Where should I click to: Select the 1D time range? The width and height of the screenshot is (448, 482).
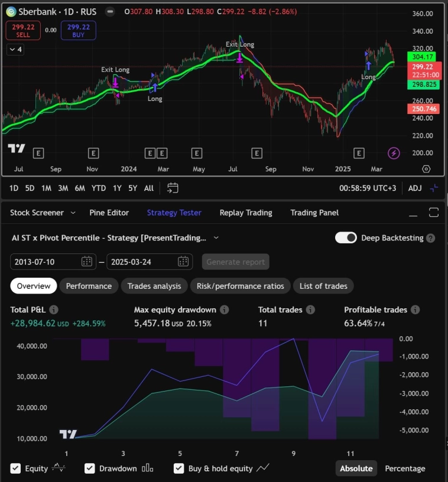point(14,188)
